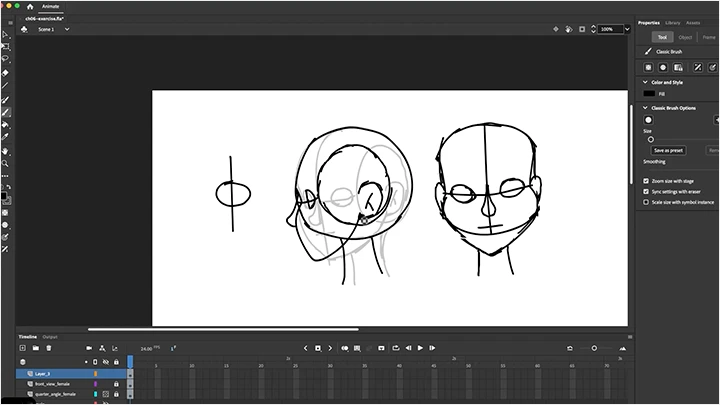
Task: Select the Zoom magnifier tool
Action: pyautogui.click(x=6, y=163)
